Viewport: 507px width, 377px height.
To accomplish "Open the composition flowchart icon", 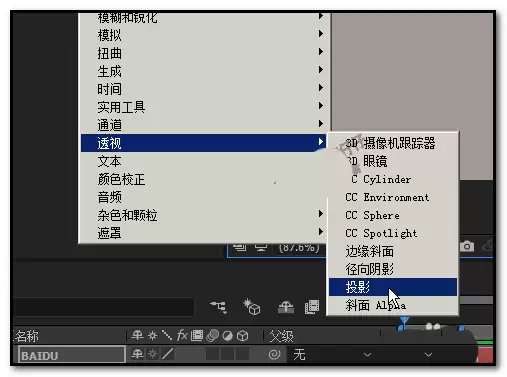I will (219, 307).
